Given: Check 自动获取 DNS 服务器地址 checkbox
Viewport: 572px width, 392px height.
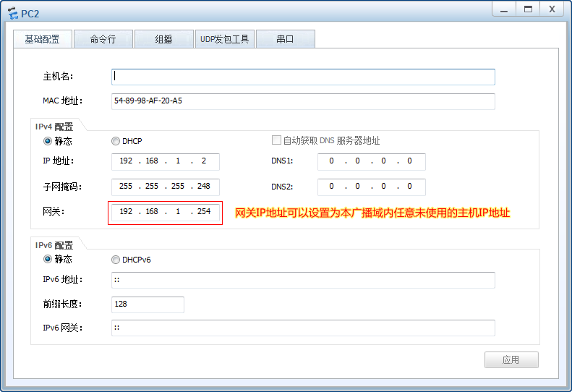Looking at the screenshot, I should 276,140.
